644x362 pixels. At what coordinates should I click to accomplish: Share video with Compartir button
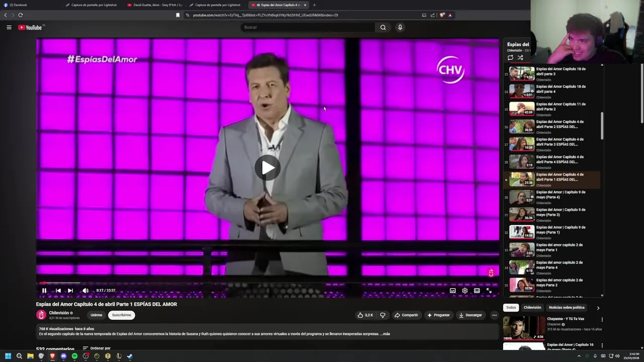(407, 315)
